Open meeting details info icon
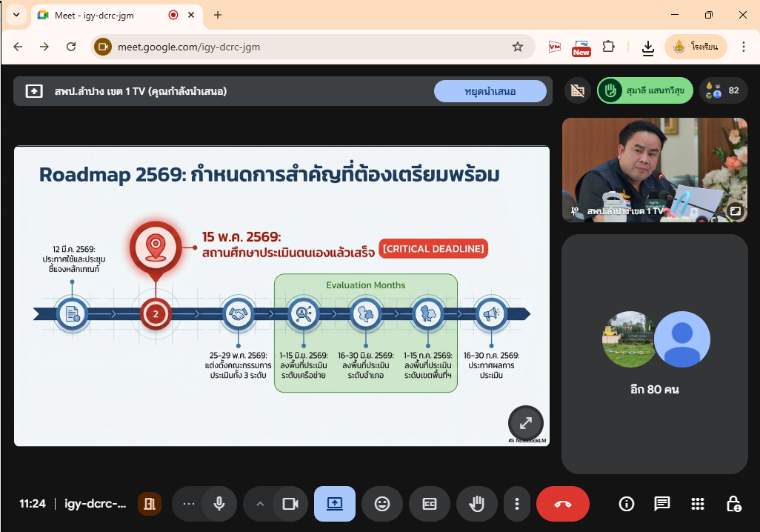 [x=627, y=504]
